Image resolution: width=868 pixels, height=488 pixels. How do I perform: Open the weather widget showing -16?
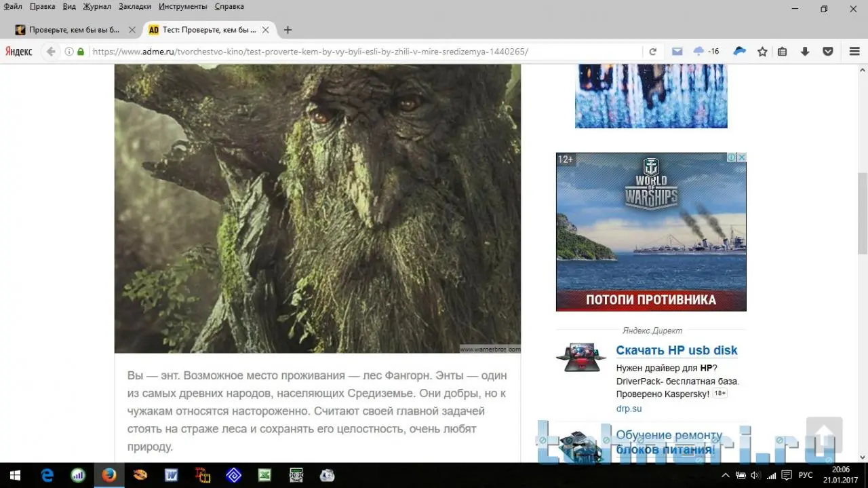tap(705, 52)
